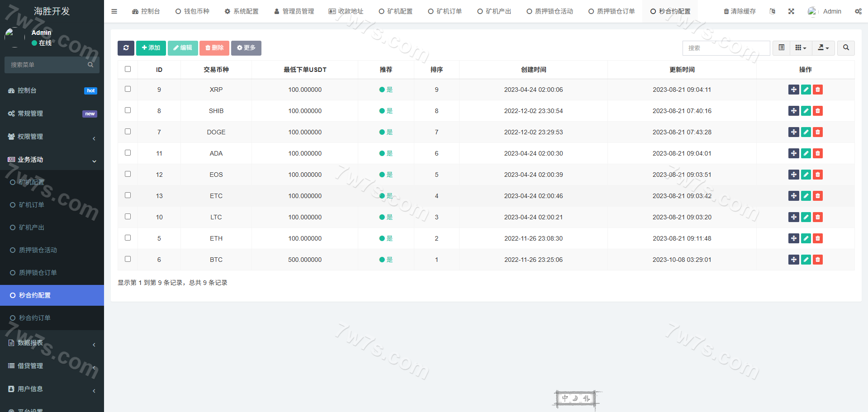Toggle the table list view icon
The height and width of the screenshot is (412, 868).
(x=781, y=48)
